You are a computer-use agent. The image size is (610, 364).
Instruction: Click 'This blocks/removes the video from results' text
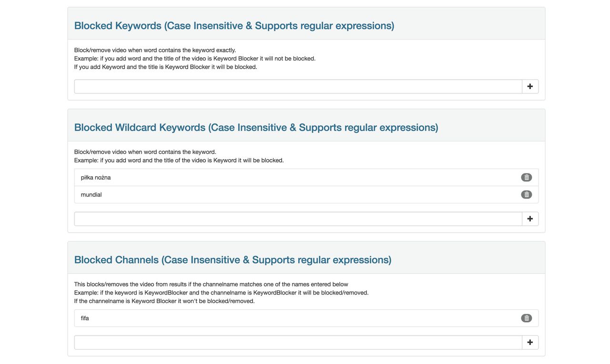tap(211, 284)
